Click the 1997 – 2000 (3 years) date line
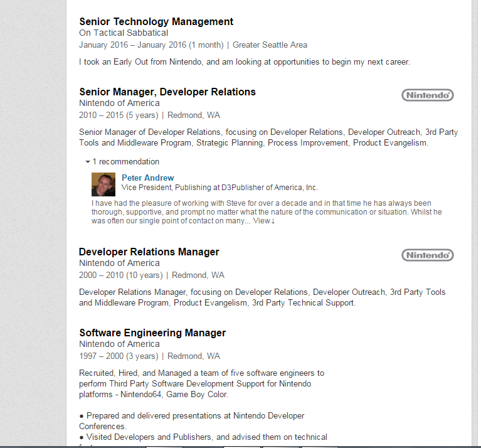481x448 pixels. (150, 356)
